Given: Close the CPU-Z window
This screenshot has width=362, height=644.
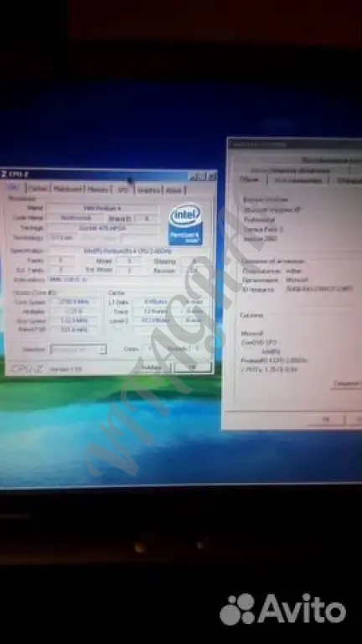Looking at the screenshot, I should click(212, 177).
